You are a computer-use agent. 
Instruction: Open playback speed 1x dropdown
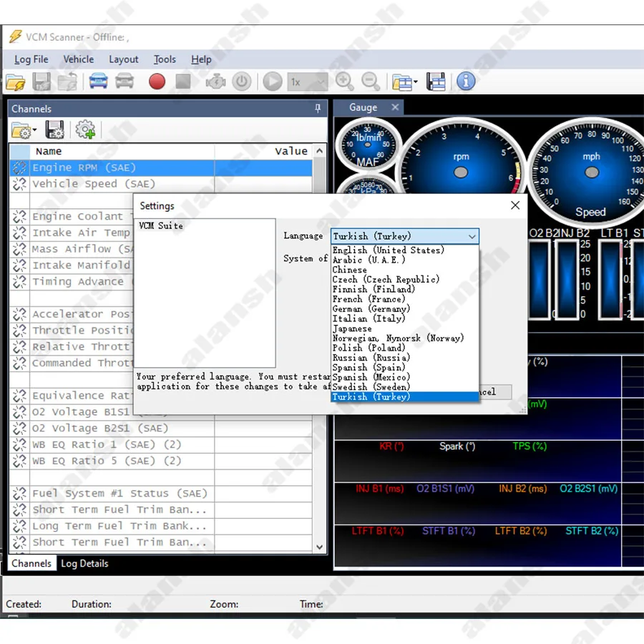(x=308, y=82)
